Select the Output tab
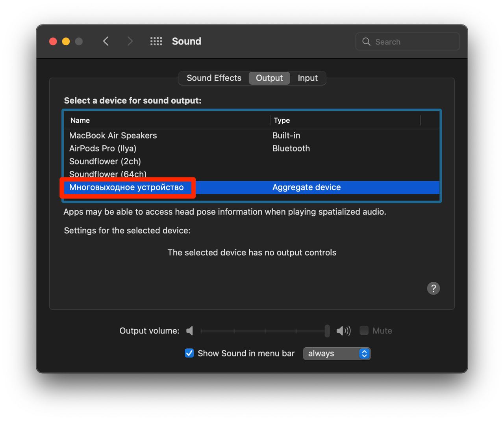Image resolution: width=504 pixels, height=421 pixels. pyautogui.click(x=269, y=78)
